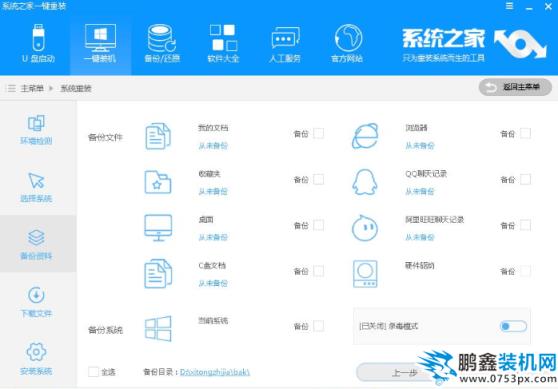Click the 备份文件 section label
This screenshot has width=558, height=389.
tap(105, 137)
